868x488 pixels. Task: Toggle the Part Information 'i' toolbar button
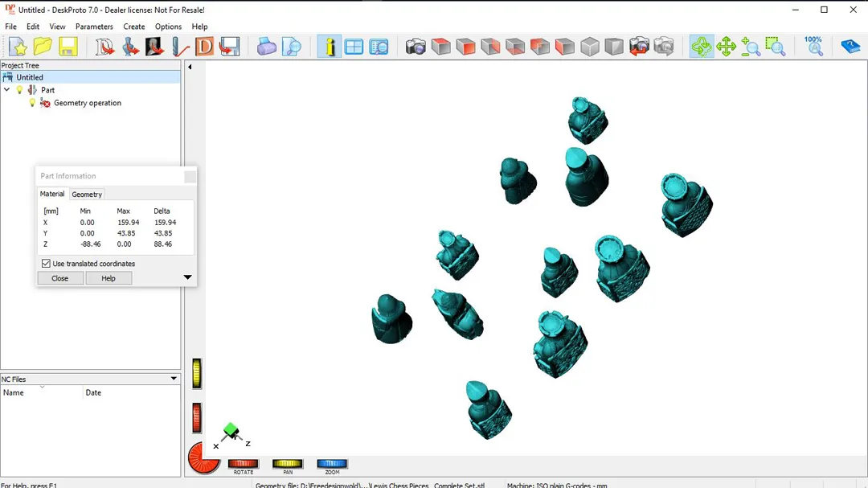click(x=330, y=47)
